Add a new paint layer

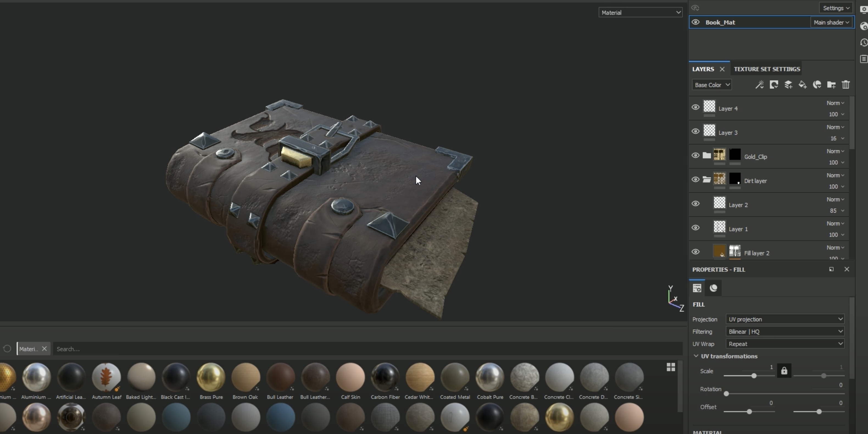click(788, 85)
